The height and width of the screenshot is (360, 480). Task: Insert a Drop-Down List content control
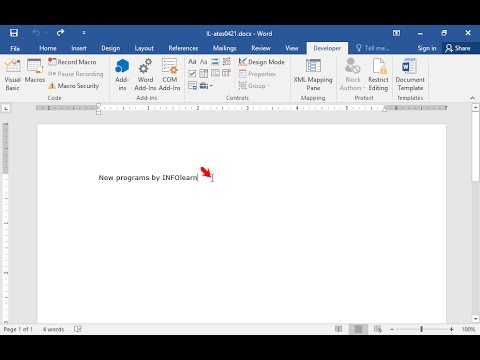[215, 73]
